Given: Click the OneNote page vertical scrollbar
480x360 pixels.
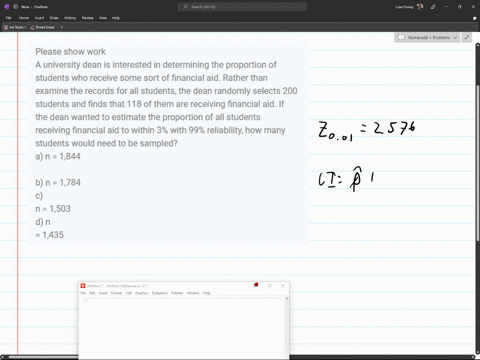Looking at the screenshot, I should tap(477, 163).
